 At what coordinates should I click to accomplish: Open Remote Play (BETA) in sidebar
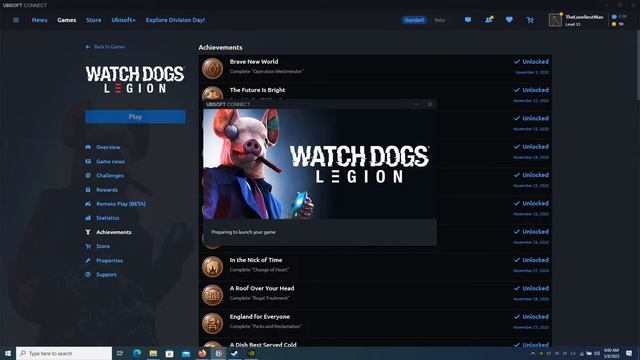coord(121,204)
